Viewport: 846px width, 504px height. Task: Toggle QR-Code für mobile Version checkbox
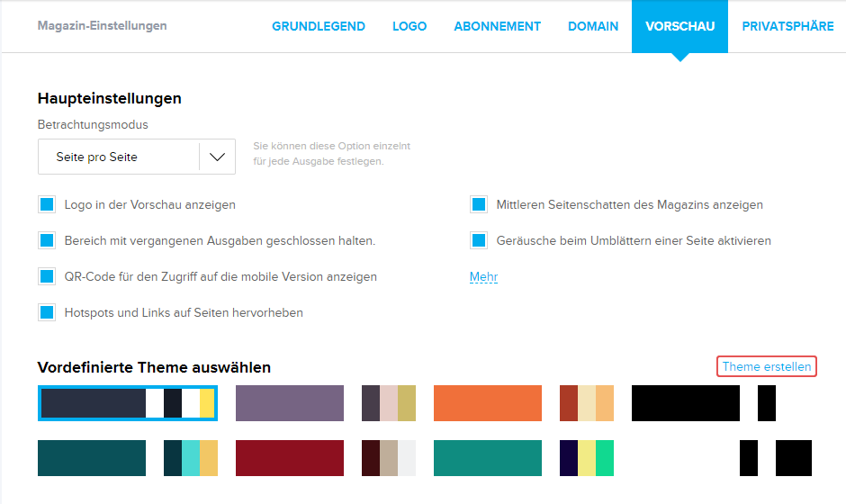pyautogui.click(x=47, y=277)
